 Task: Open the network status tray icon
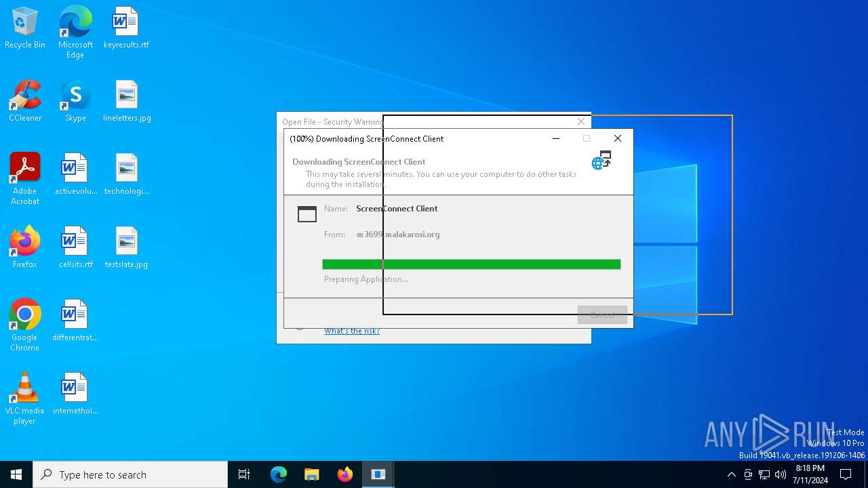[x=764, y=474]
